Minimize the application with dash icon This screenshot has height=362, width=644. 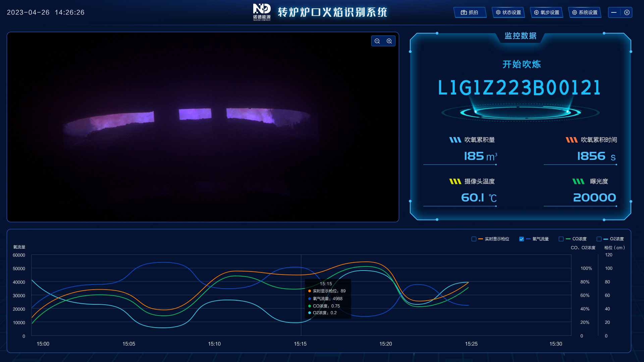tap(614, 12)
